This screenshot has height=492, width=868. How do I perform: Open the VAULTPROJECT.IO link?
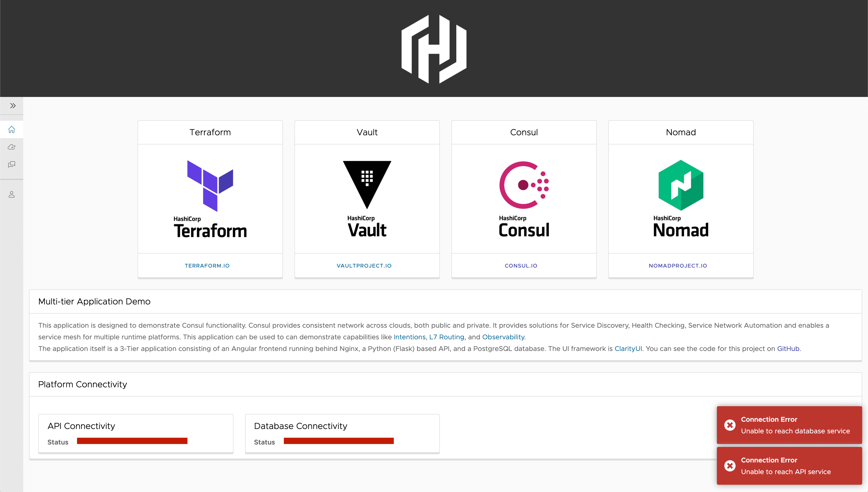(364, 266)
